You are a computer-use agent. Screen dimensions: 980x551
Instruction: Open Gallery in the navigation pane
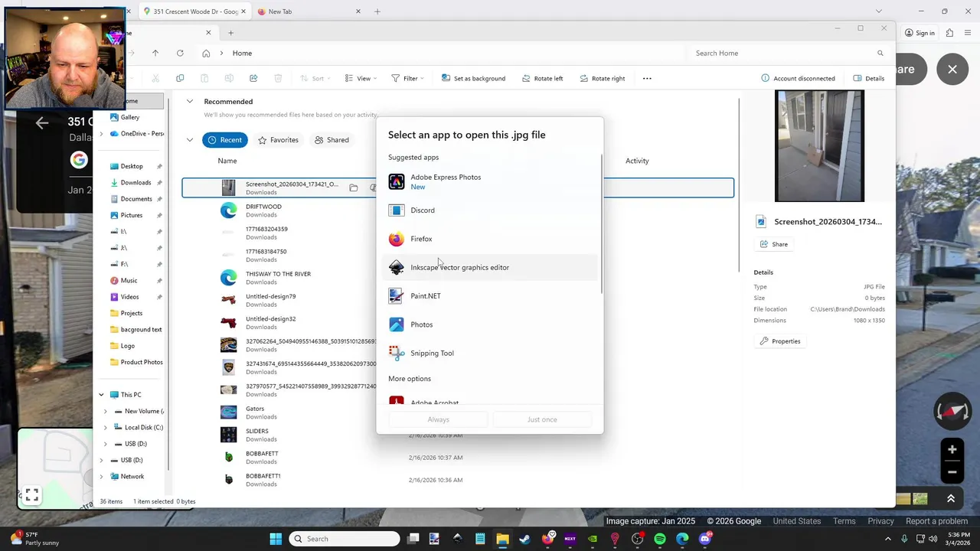point(129,117)
